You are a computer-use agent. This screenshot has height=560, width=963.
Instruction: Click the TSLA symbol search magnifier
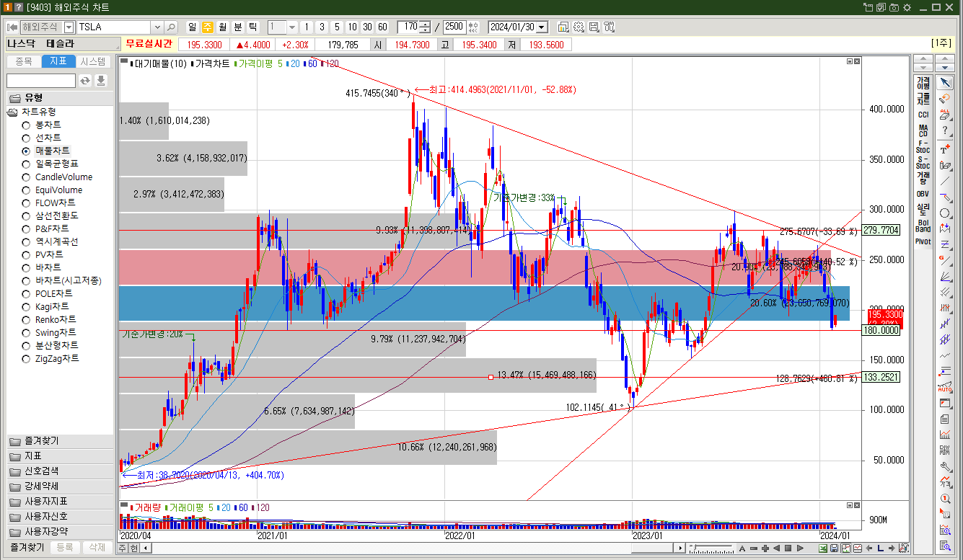171,27
